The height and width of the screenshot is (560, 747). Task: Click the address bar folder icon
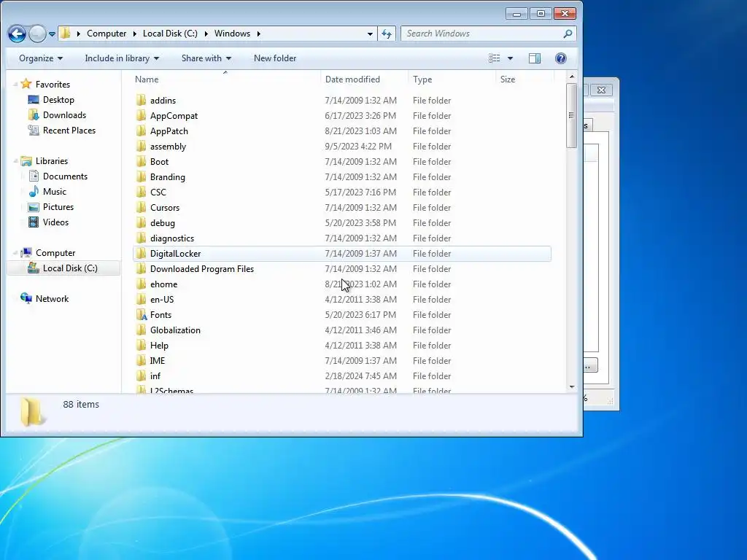click(66, 34)
